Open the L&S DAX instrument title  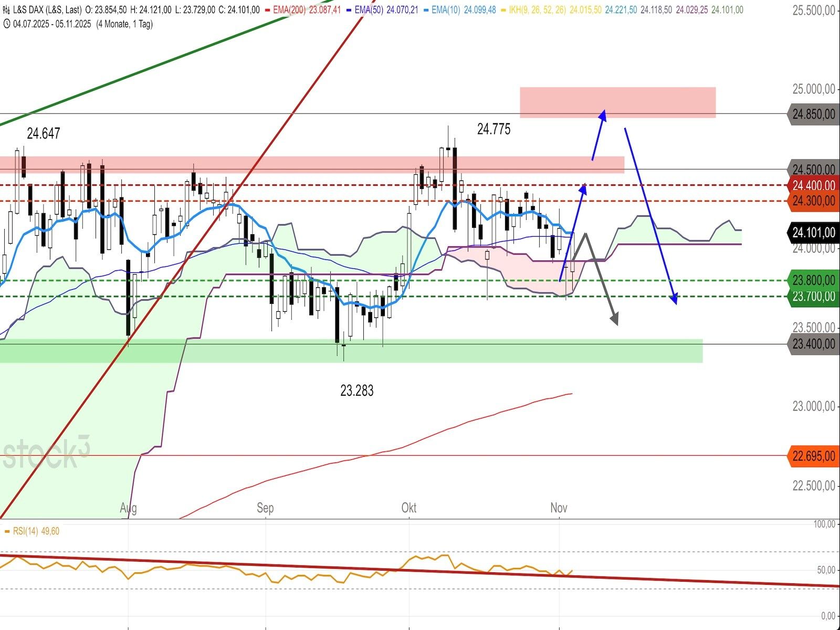pyautogui.click(x=46, y=10)
